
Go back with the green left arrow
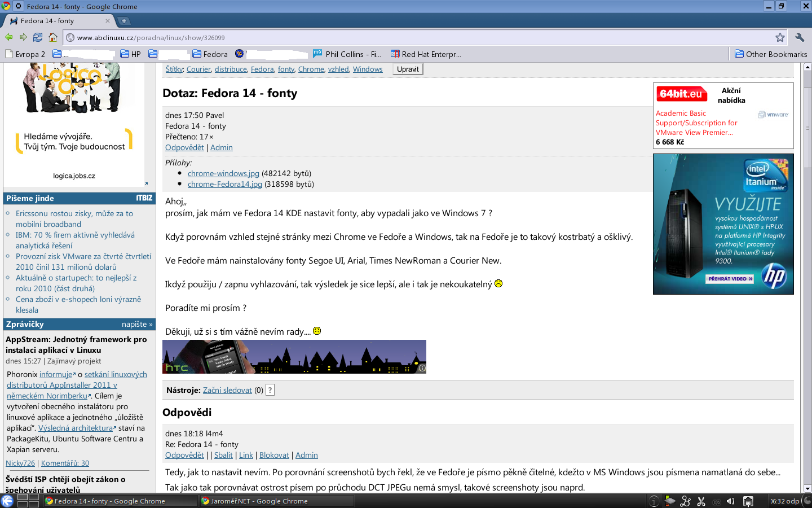(x=8, y=37)
